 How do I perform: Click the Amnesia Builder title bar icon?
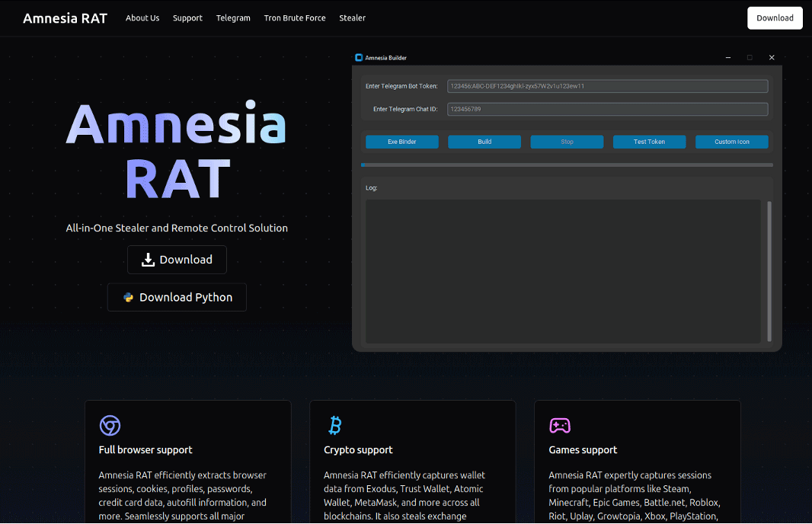(358, 57)
